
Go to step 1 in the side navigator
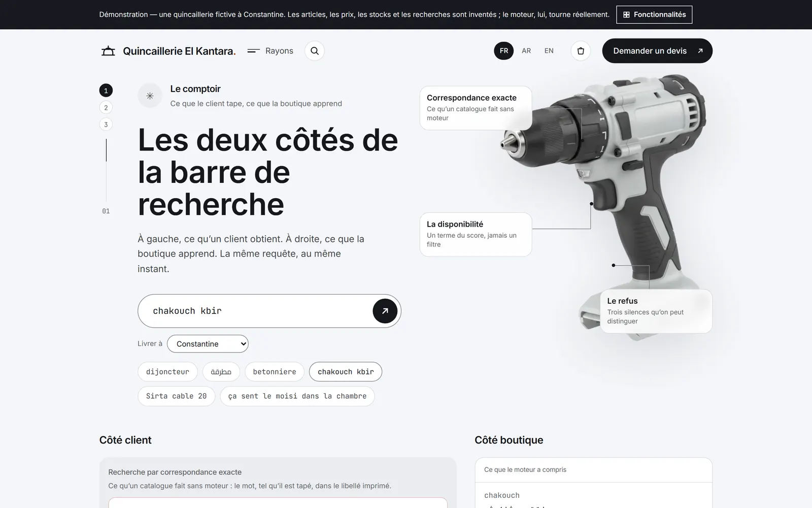pyautogui.click(x=106, y=90)
